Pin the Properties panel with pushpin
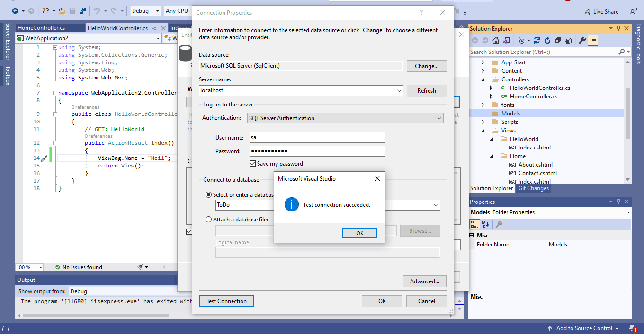This screenshot has height=334, width=644. pyautogui.click(x=618, y=202)
